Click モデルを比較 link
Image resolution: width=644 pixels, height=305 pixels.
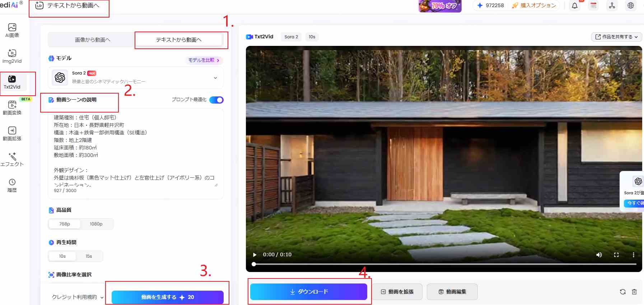[x=204, y=60]
